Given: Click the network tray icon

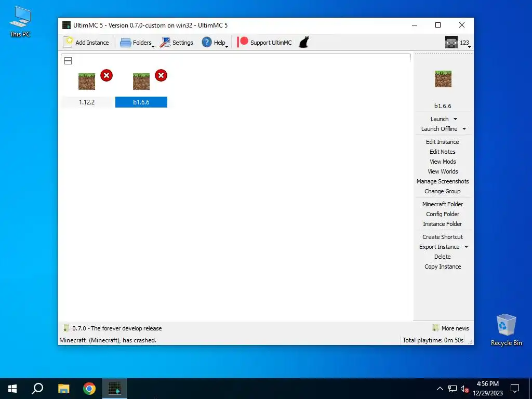Looking at the screenshot, I should 453,389.
